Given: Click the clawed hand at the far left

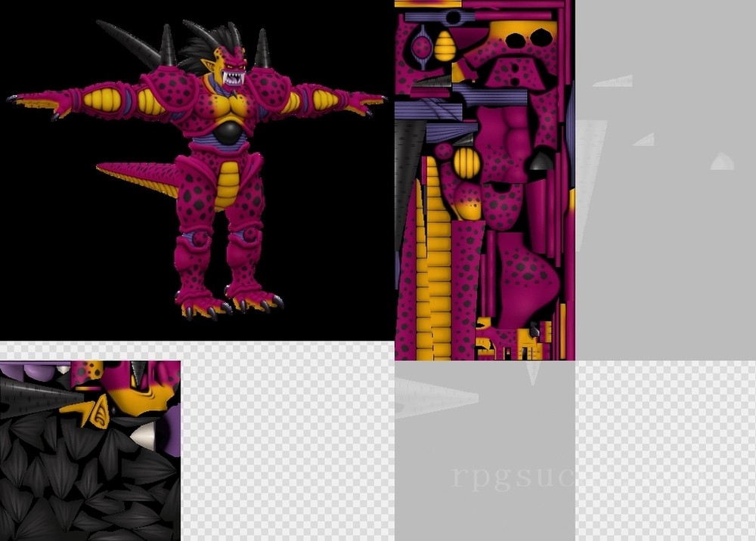Looking at the screenshot, I should pyautogui.click(x=34, y=102).
